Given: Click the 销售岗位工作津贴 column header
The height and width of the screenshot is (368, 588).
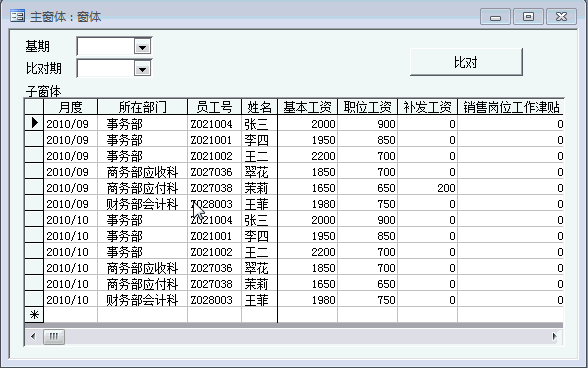Looking at the screenshot, I should [x=510, y=107].
